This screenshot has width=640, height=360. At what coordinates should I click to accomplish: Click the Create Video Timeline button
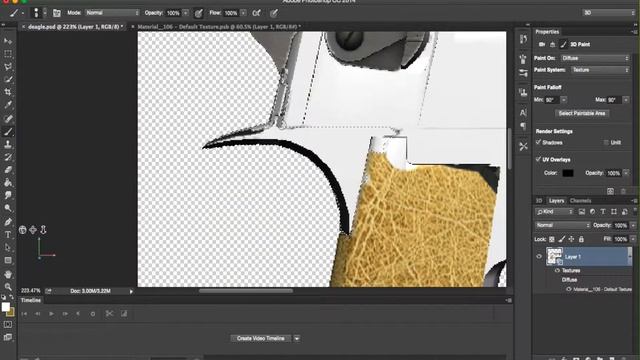(x=261, y=338)
